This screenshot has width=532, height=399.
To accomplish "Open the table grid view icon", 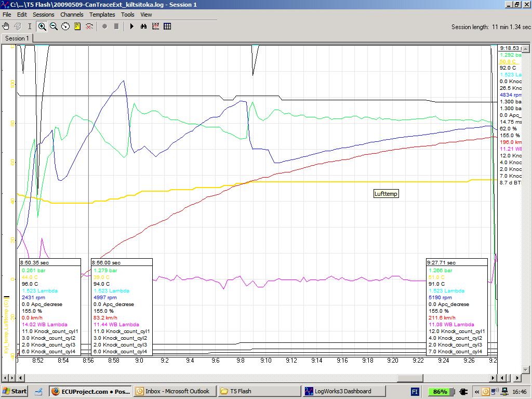I will pyautogui.click(x=167, y=26).
